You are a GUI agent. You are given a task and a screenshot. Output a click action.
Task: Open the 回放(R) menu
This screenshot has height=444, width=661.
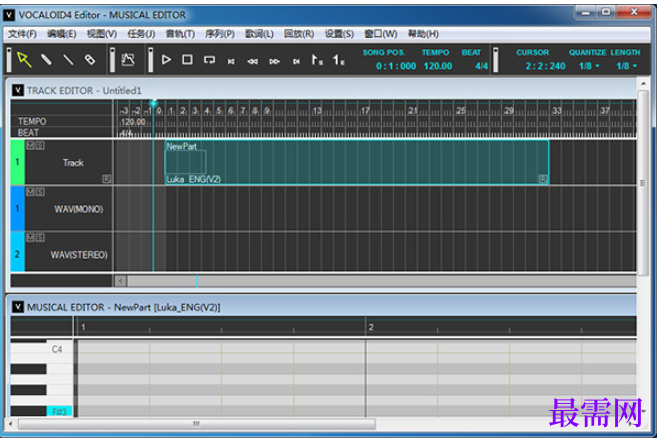pos(299,34)
